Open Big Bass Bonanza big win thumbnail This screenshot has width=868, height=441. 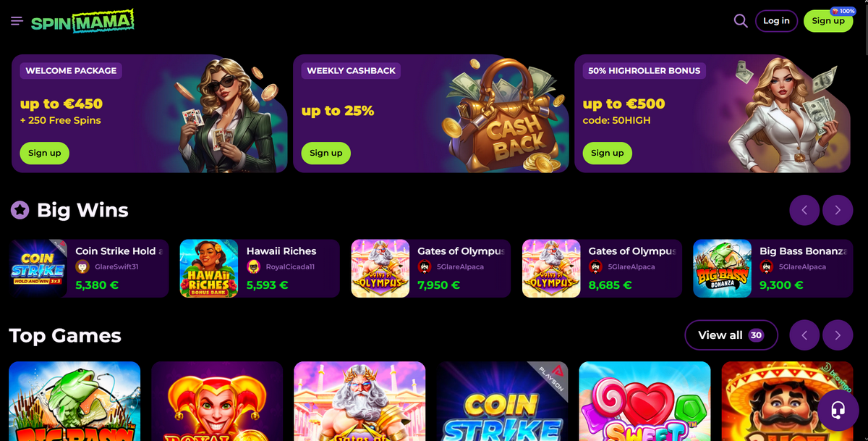pos(722,269)
